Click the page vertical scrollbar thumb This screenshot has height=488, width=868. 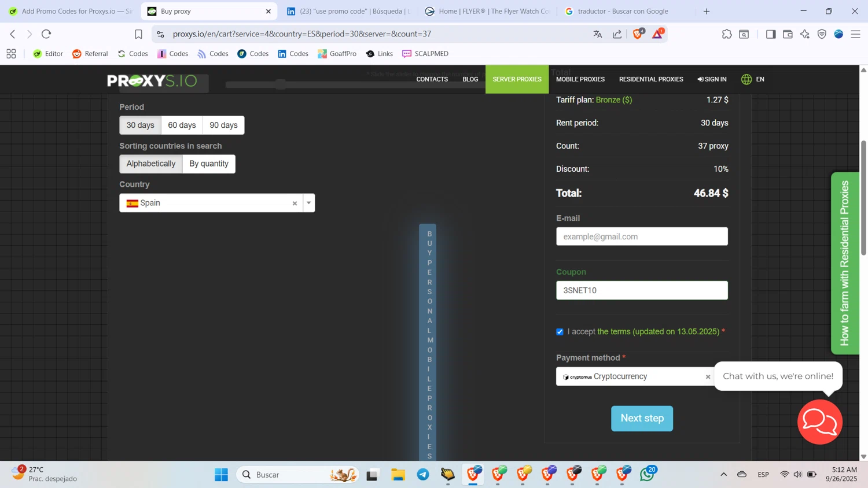point(863,197)
